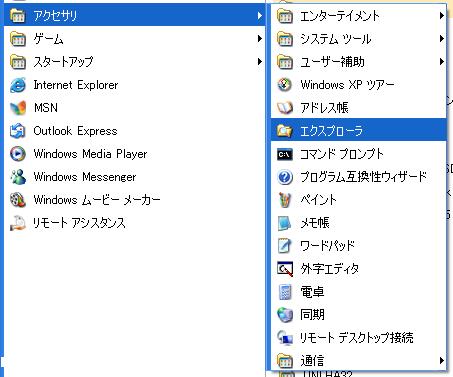Open 通信 submenu label
Image resolution: width=453 pixels, height=377 pixels.
312,361
